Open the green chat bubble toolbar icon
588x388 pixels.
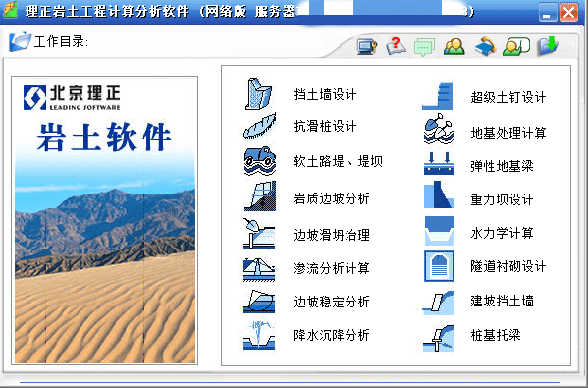click(424, 47)
